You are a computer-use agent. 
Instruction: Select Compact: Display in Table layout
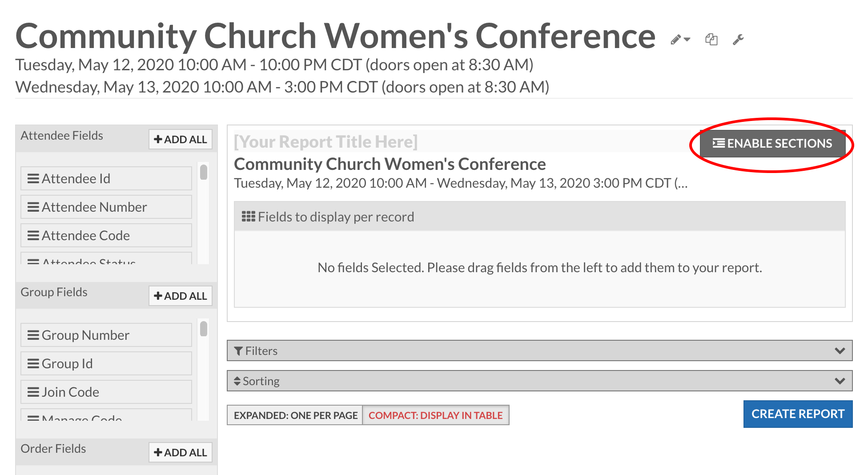(x=436, y=415)
